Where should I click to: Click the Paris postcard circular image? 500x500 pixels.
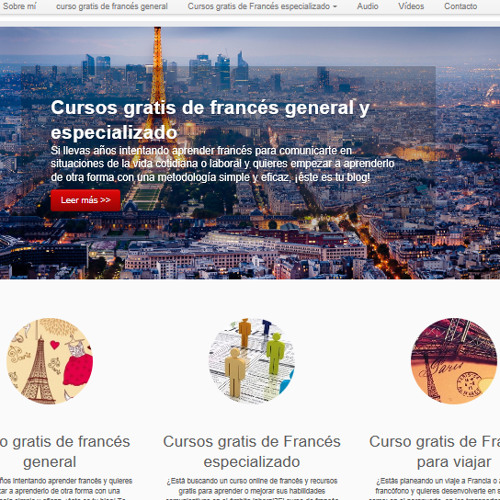click(454, 361)
